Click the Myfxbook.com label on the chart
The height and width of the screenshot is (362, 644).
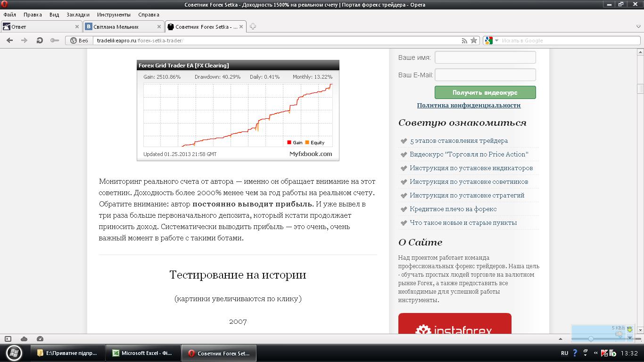311,154
